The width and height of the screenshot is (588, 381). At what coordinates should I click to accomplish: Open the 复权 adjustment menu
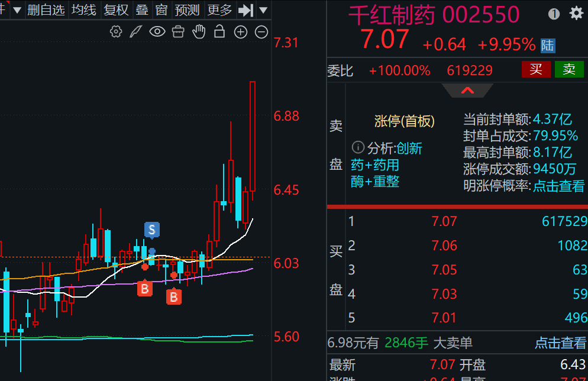click(x=117, y=10)
